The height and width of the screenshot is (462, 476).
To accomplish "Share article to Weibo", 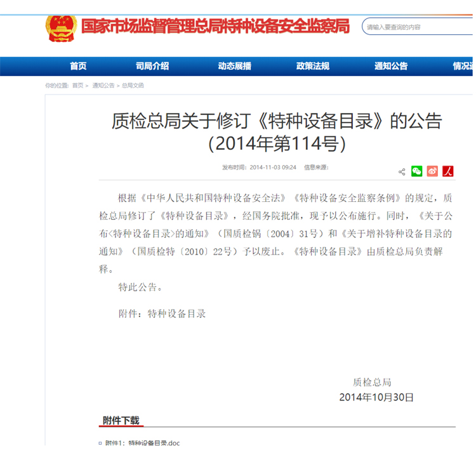I will coord(432,171).
